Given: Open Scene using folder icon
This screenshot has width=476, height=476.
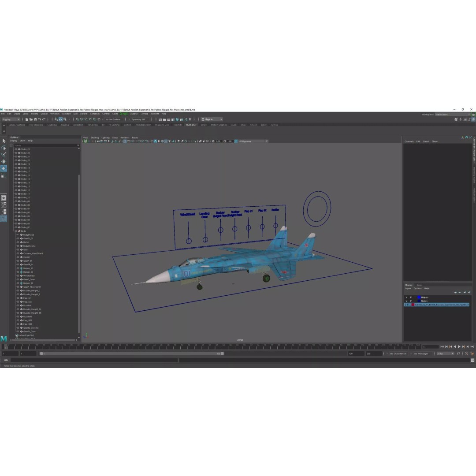Looking at the screenshot, I should [x=31, y=119].
